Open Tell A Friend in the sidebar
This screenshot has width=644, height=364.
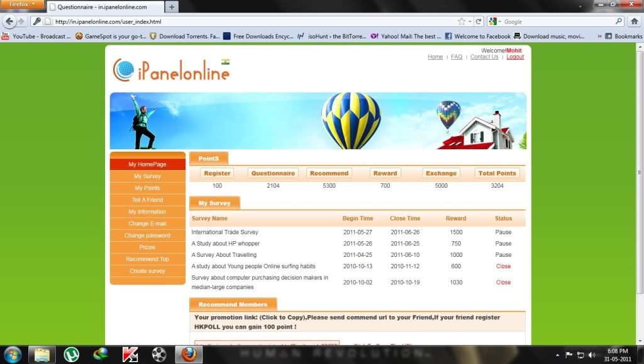147,200
